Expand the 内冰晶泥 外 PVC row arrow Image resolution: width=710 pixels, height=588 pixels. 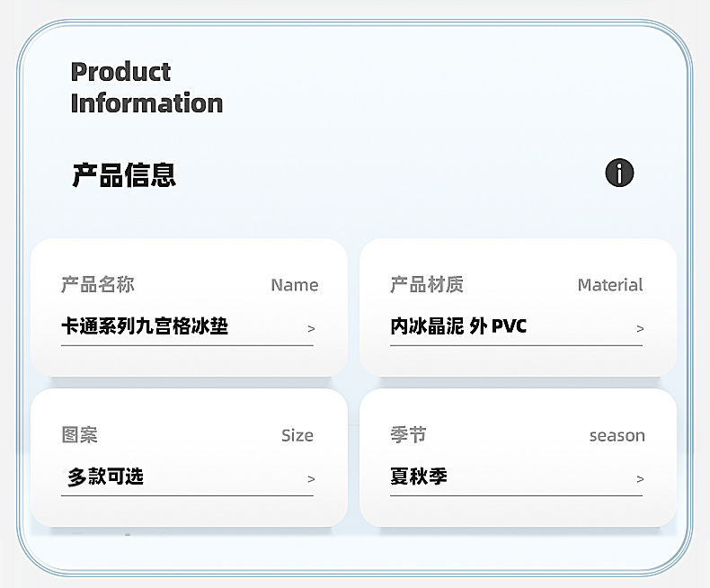[640, 329]
